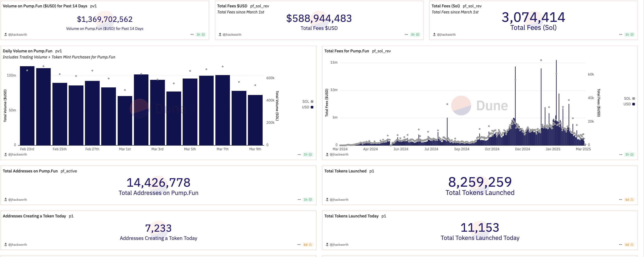Toggle SOL series in Total Fees chart legend
Screen dimensions: 644x257
[629, 99]
